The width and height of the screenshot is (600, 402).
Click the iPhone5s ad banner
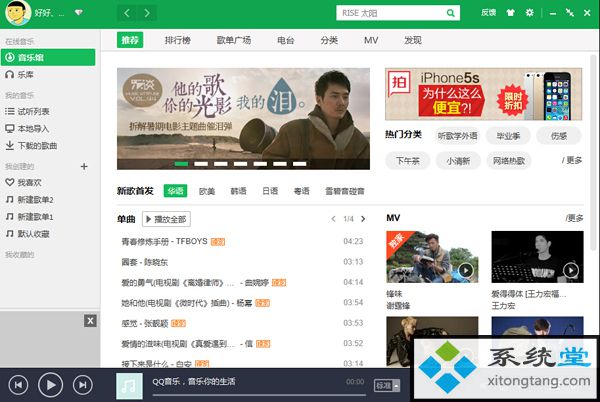coord(484,94)
